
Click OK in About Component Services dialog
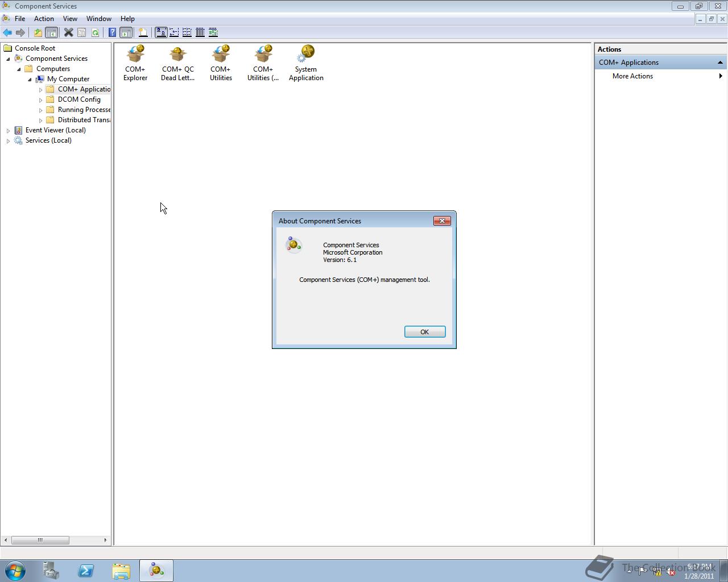click(425, 332)
